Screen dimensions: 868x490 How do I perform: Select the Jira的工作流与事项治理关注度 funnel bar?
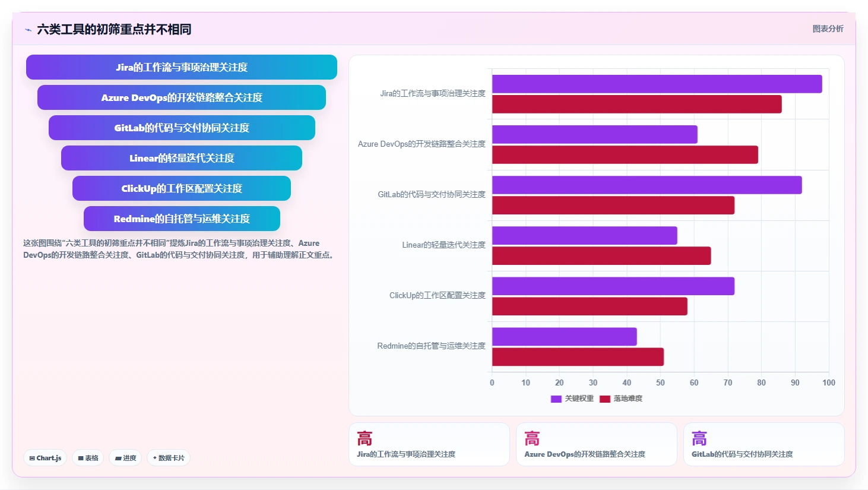(182, 67)
